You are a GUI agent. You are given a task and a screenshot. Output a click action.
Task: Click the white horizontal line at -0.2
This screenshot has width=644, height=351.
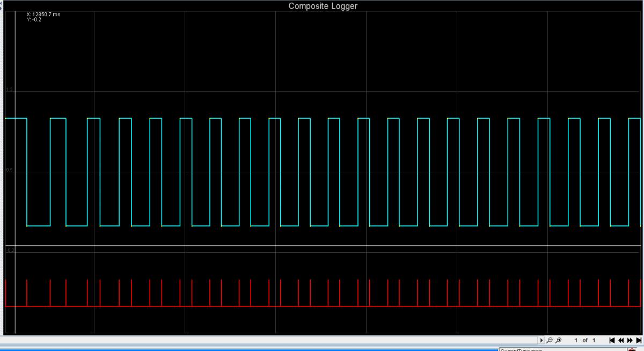tap(322, 246)
